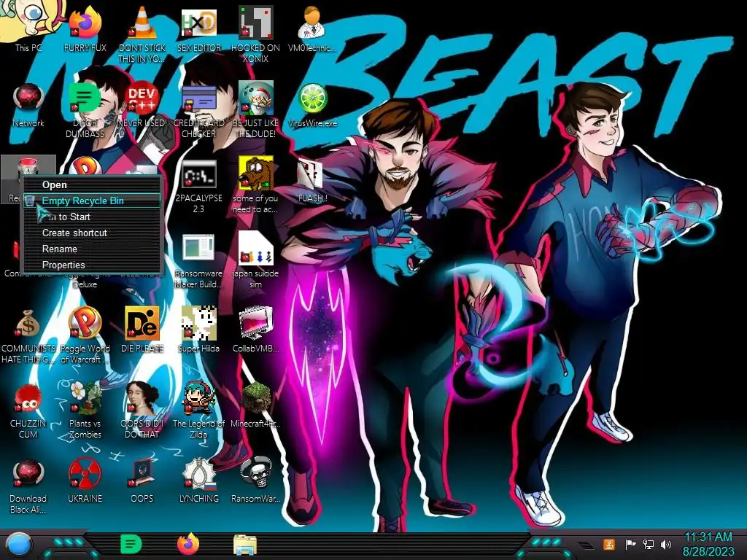Select the RansomWar skull icon
This screenshot has width=747, height=560.
click(x=256, y=480)
